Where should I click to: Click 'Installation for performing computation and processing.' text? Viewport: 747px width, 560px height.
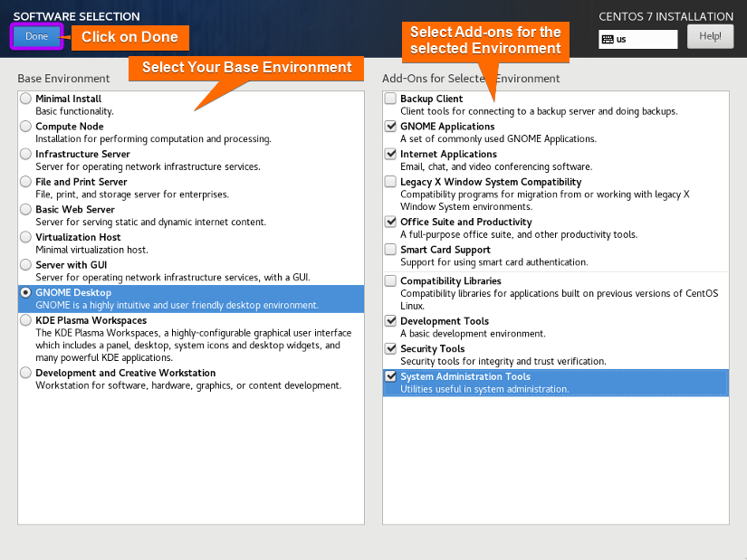pyautogui.click(x=153, y=138)
